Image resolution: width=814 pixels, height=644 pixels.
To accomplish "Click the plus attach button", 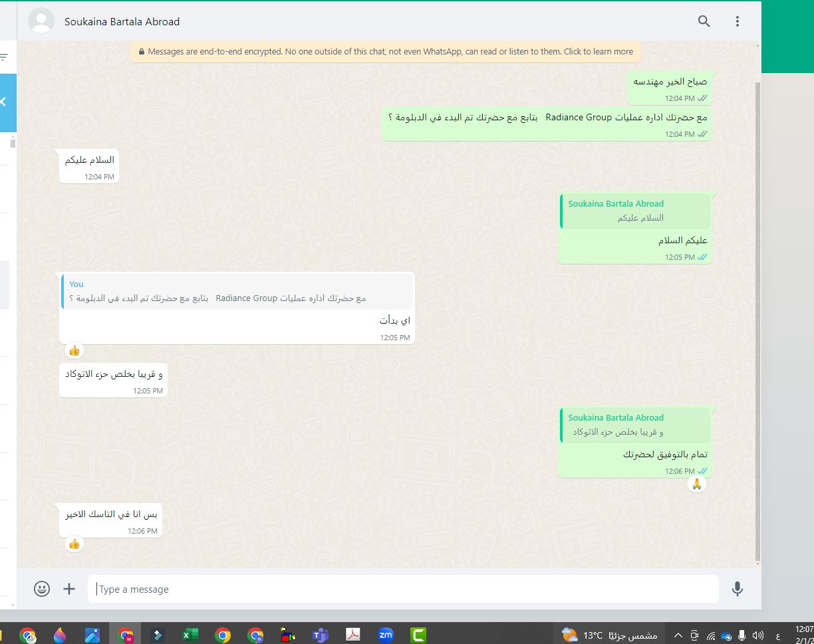I will point(69,589).
